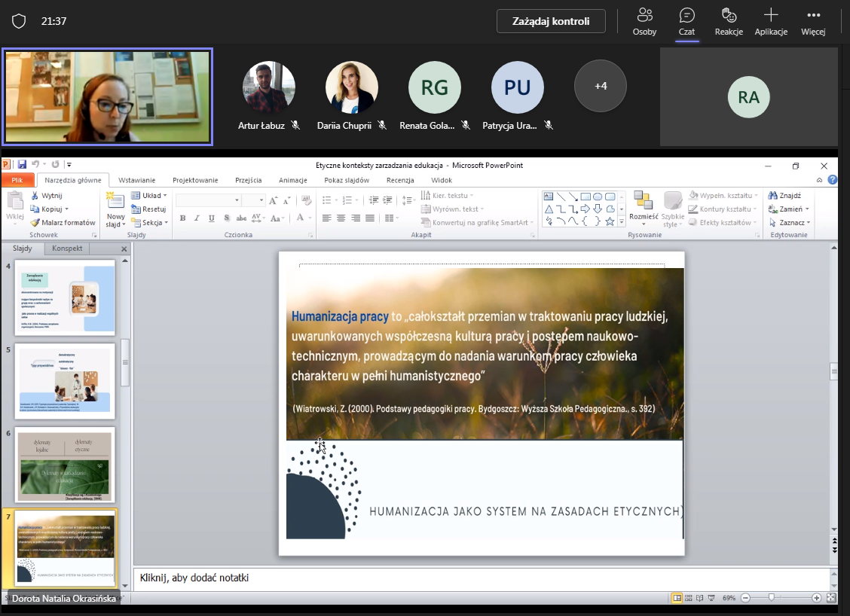Click the Nowy slajd icon

pos(115,200)
